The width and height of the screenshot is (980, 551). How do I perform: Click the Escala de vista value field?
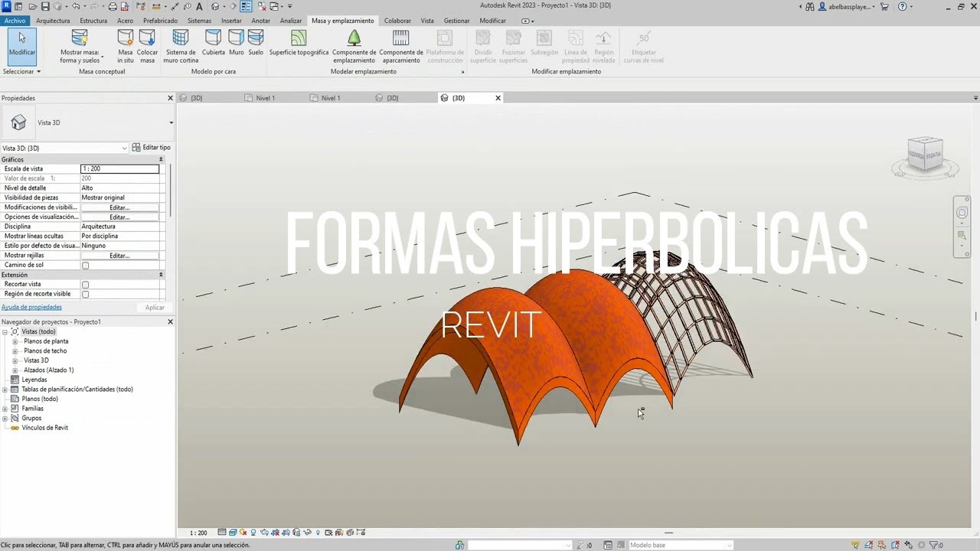pyautogui.click(x=119, y=168)
